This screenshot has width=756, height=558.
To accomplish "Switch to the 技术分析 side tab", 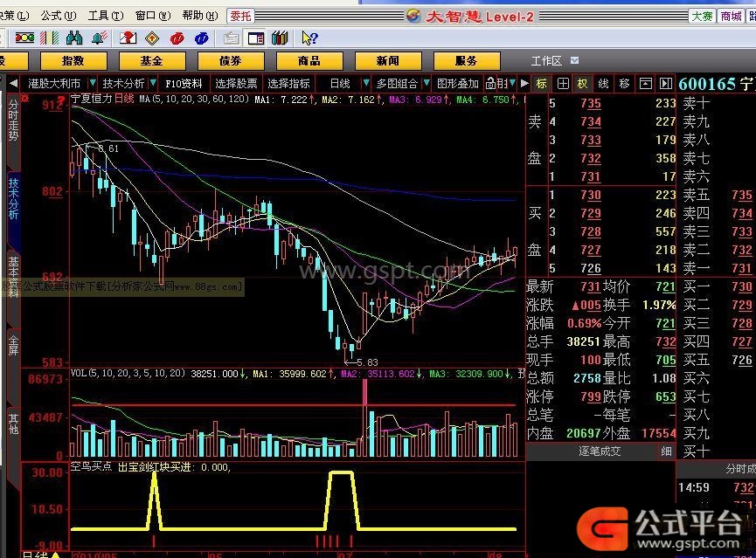I will 13,199.
